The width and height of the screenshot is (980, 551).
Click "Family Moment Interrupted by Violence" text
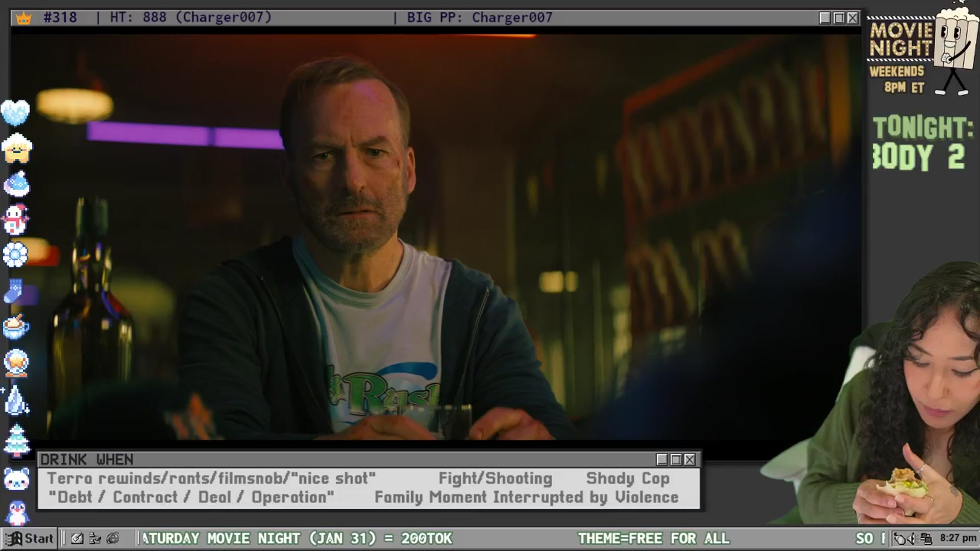coord(527,497)
